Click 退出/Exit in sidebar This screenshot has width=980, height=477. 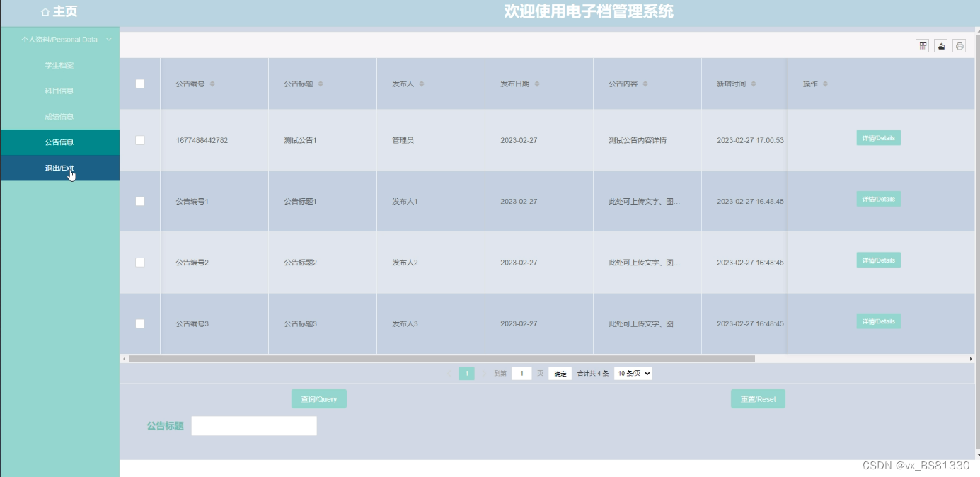[60, 168]
